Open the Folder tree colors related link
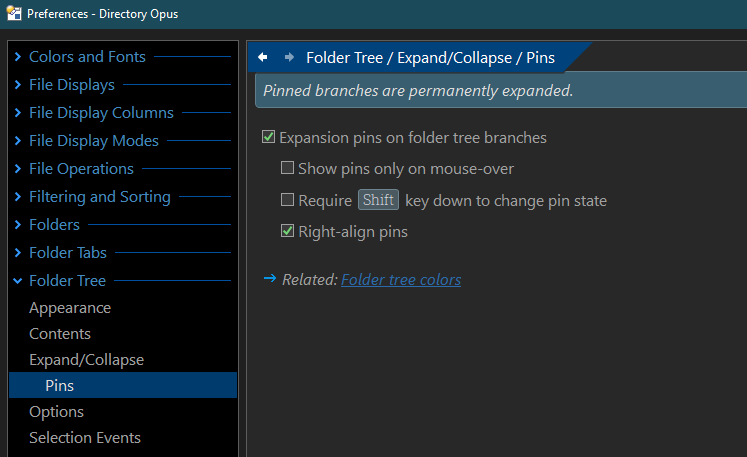The image size is (747, 457). 401,280
